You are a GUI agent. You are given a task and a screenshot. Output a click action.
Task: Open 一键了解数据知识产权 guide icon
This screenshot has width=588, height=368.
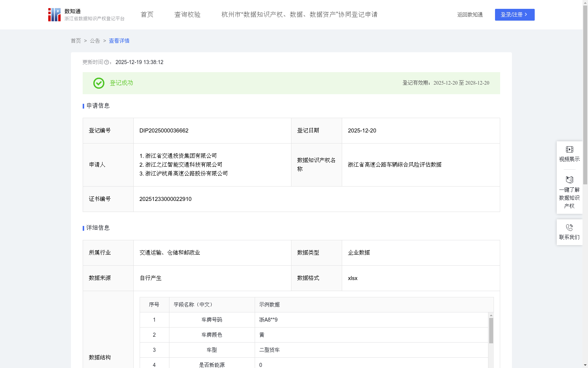tap(569, 180)
